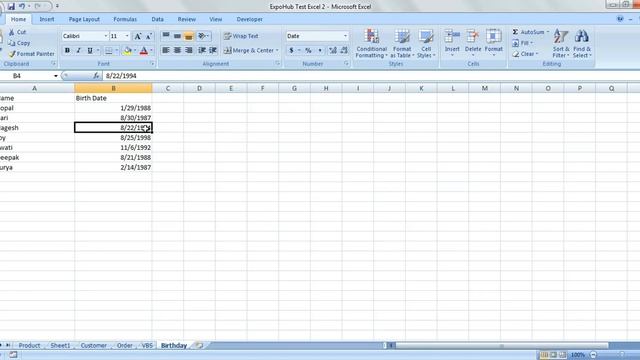Switch to Insert ribbon tab

pyautogui.click(x=47, y=19)
